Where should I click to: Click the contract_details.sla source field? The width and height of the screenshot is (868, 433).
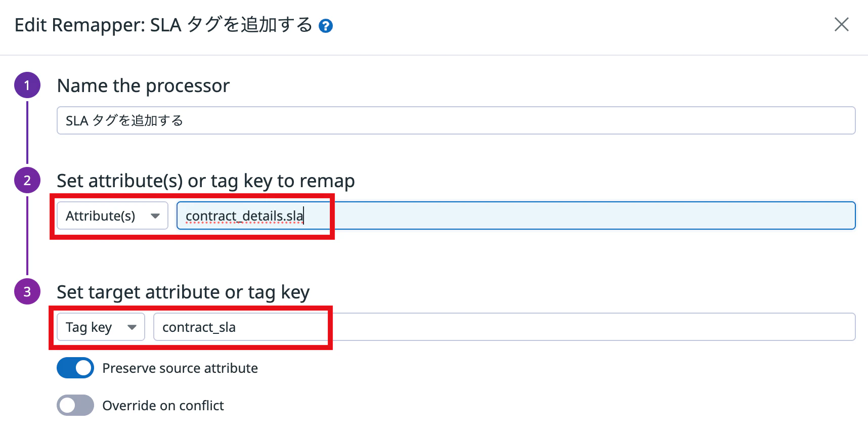[516, 215]
